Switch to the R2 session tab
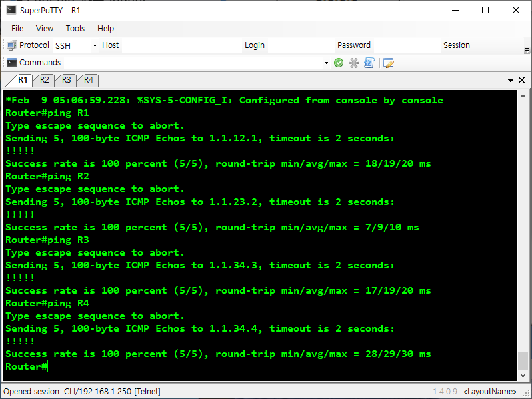This screenshot has width=532, height=399. 45,80
